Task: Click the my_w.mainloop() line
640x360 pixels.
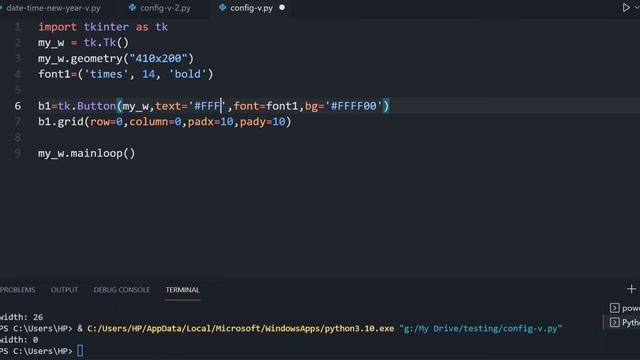Action: (x=87, y=153)
